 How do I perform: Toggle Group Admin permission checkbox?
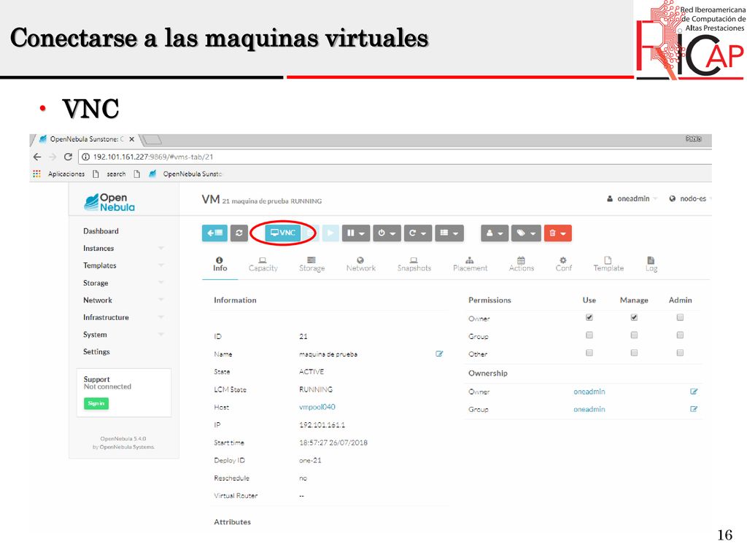681,335
